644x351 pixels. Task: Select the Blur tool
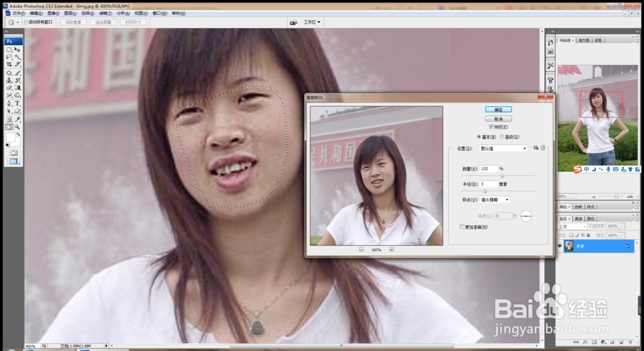pos(9,95)
